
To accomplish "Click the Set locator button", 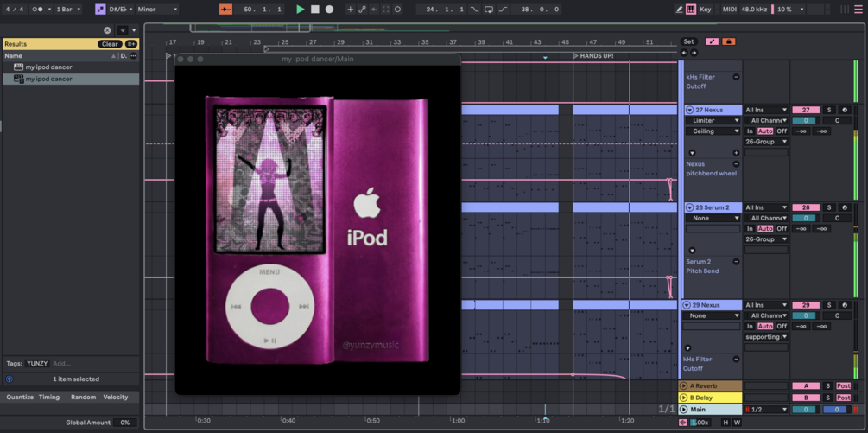I will (x=688, y=41).
